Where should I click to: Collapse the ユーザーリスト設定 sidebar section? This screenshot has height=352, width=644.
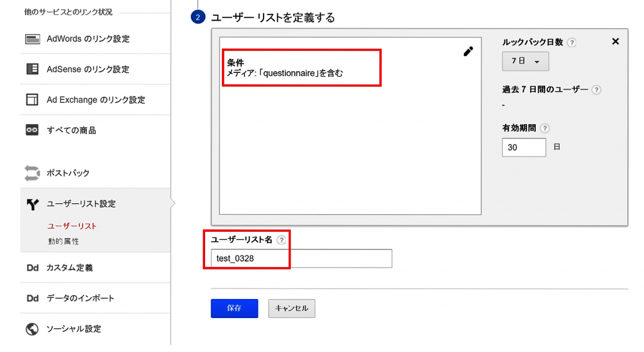[81, 204]
